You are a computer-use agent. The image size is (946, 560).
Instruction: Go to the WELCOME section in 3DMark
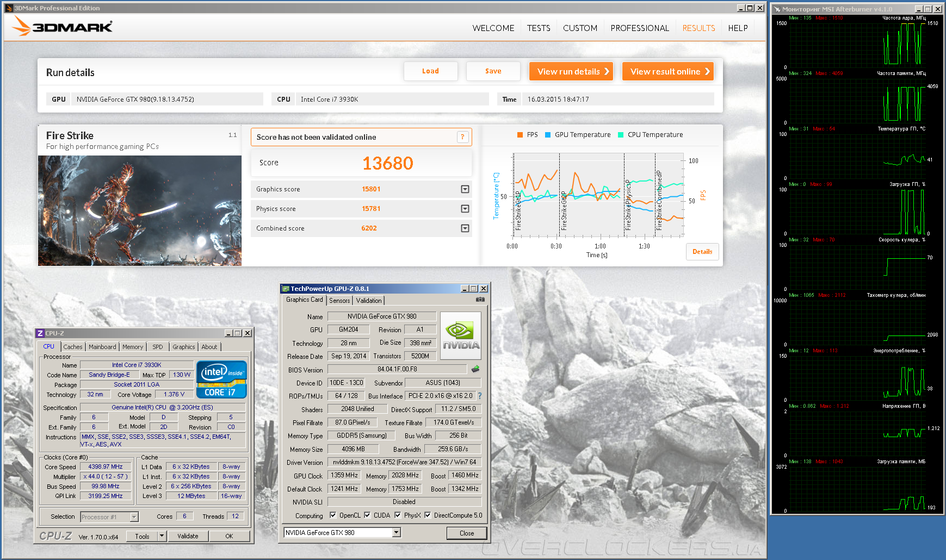493,28
